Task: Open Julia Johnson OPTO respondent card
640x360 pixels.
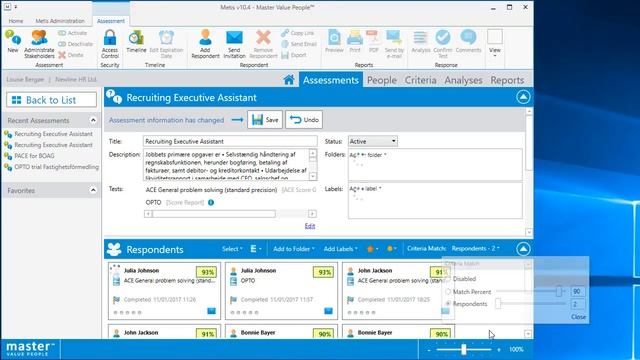Action: 281,291
